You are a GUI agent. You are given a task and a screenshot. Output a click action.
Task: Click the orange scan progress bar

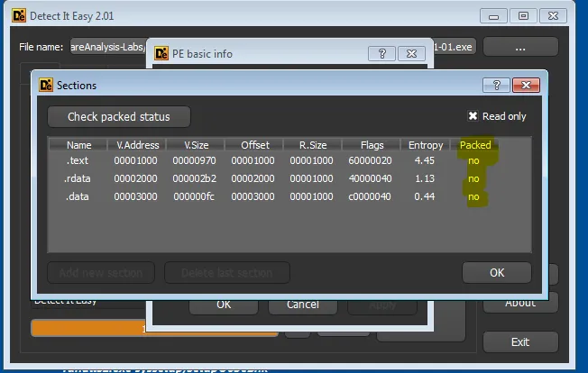pyautogui.click(x=88, y=328)
